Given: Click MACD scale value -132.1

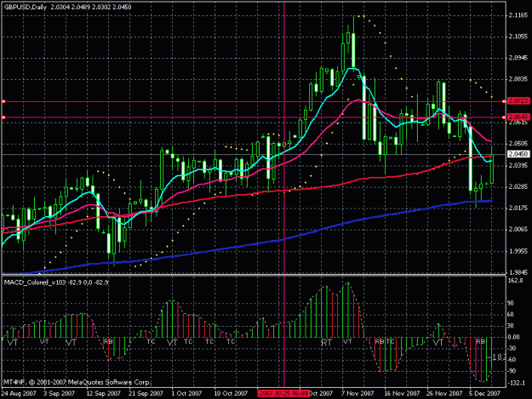Looking at the screenshot, I should tap(517, 383).
